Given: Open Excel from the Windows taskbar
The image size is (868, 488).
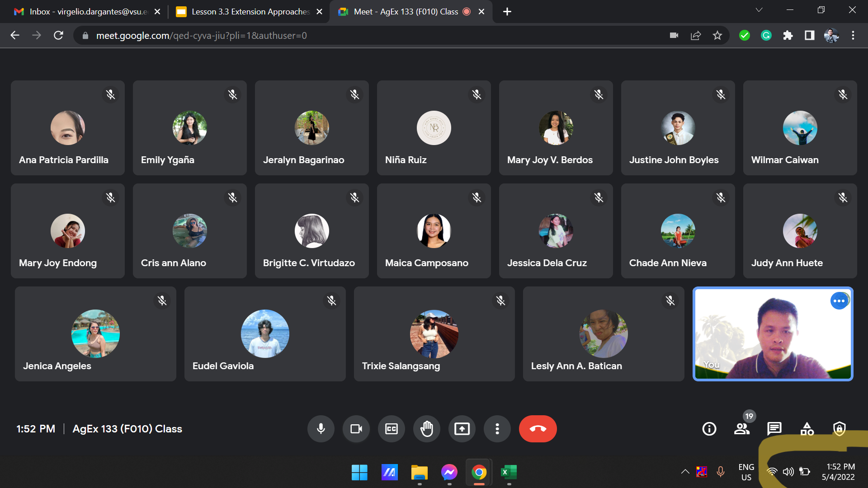Looking at the screenshot, I should [x=509, y=473].
